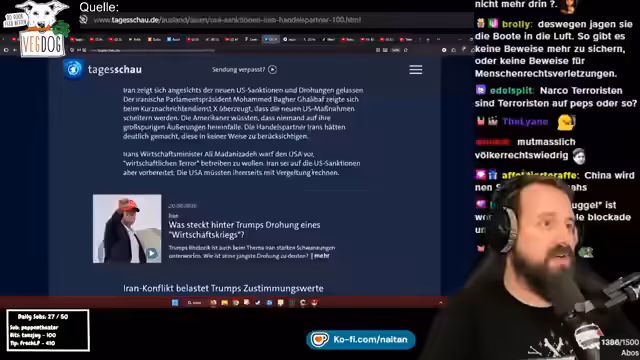Screen dimensions: 640x360
Task: Click the Ko-fi.com/naitan banner
Action: click(361, 340)
